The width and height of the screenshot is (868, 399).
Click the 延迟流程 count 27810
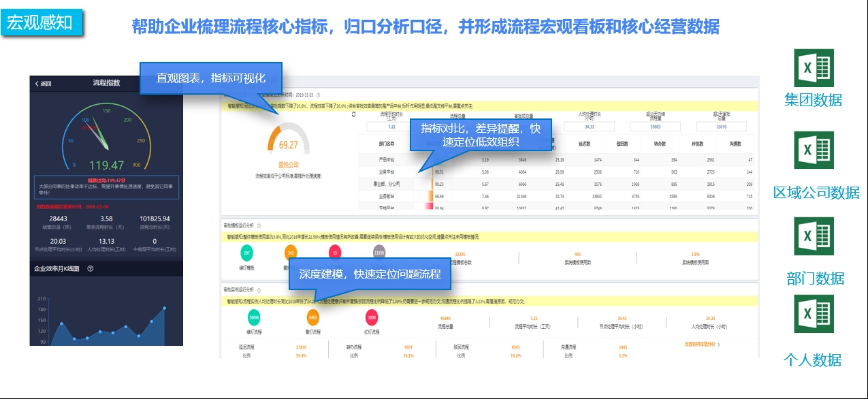301,347
